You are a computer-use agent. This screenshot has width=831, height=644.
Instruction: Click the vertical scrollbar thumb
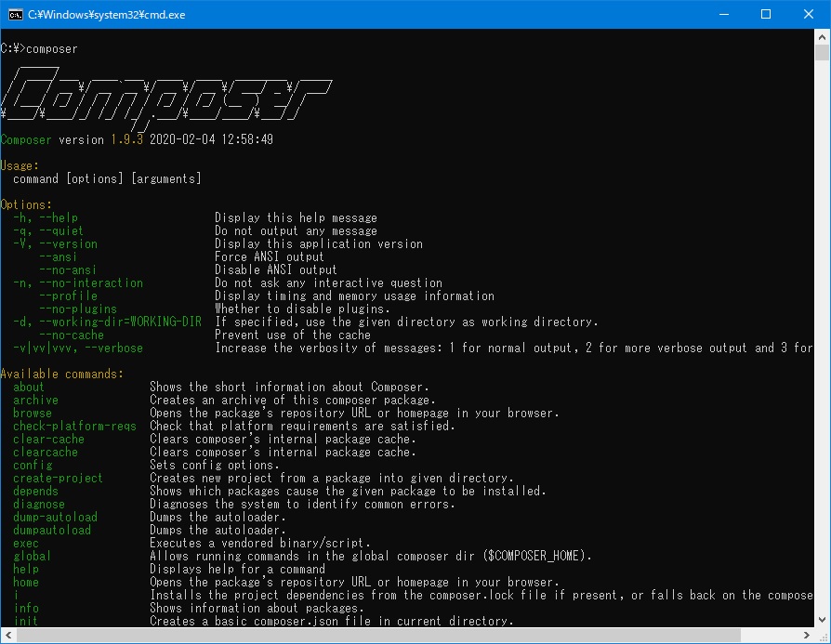(822, 53)
